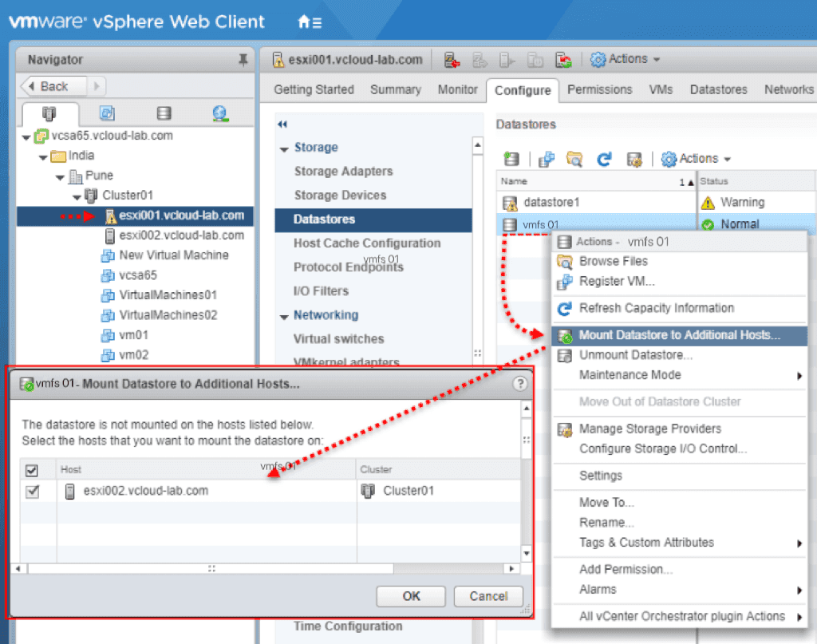Cancel the Mount Datastore dialog
This screenshot has height=644, width=817.
pyautogui.click(x=488, y=596)
